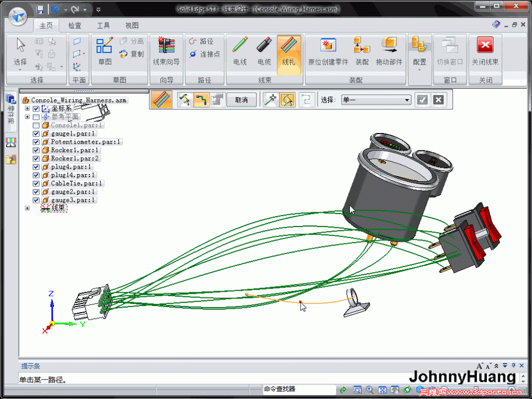Click 关闭线束 to close harness environment
Screen dimensions: 532x399
coord(485,52)
